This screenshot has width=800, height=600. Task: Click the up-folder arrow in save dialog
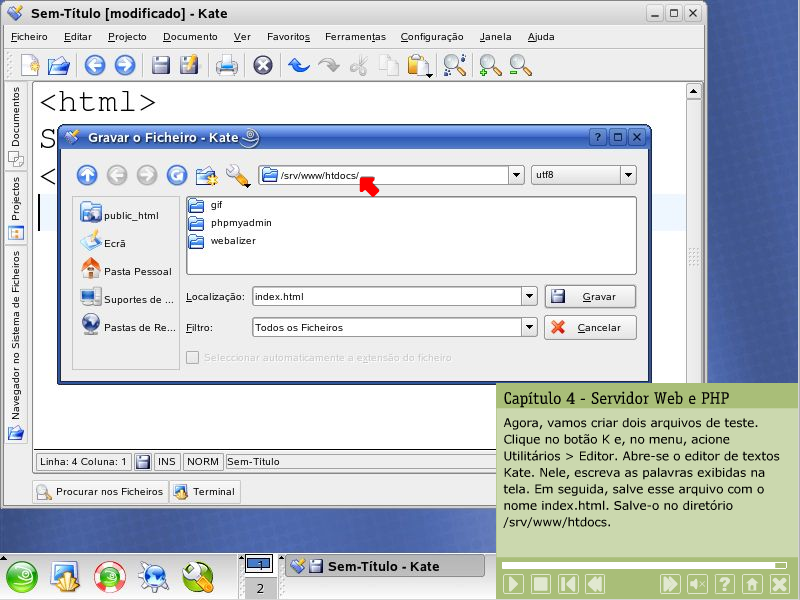click(87, 176)
